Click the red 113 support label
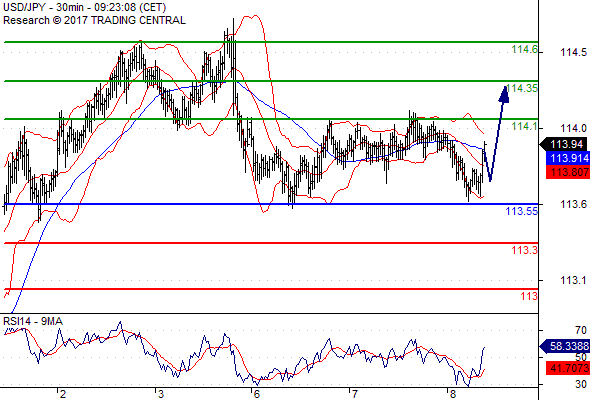 529,296
